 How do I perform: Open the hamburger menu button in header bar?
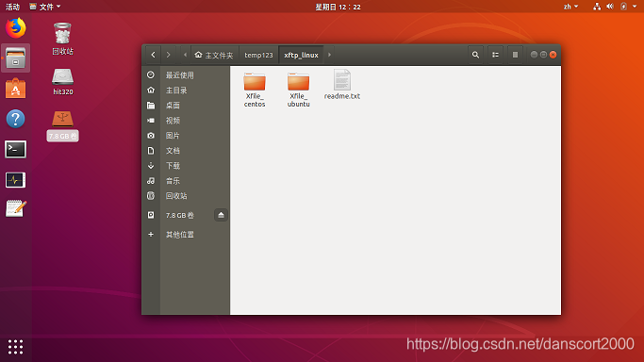click(515, 55)
